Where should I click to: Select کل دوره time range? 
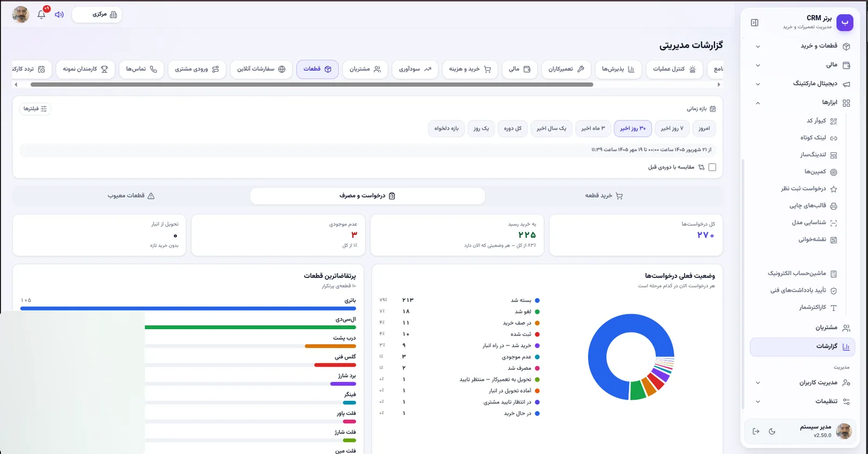coord(513,129)
